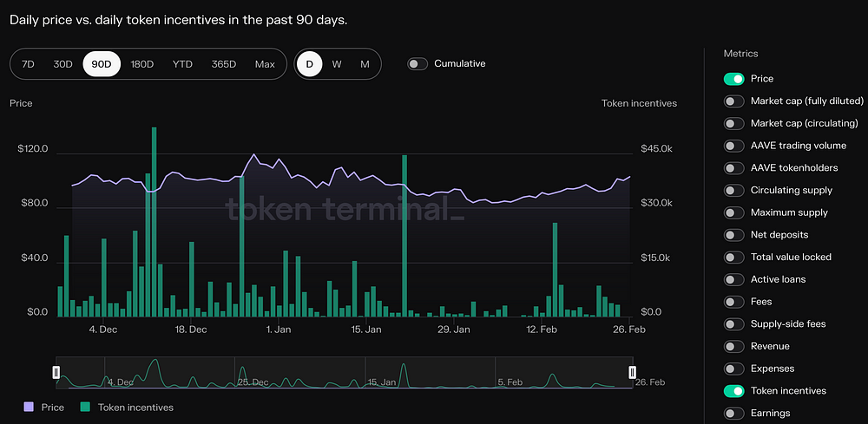Click the Price legend label
868x424 pixels.
pyautogui.click(x=53, y=408)
